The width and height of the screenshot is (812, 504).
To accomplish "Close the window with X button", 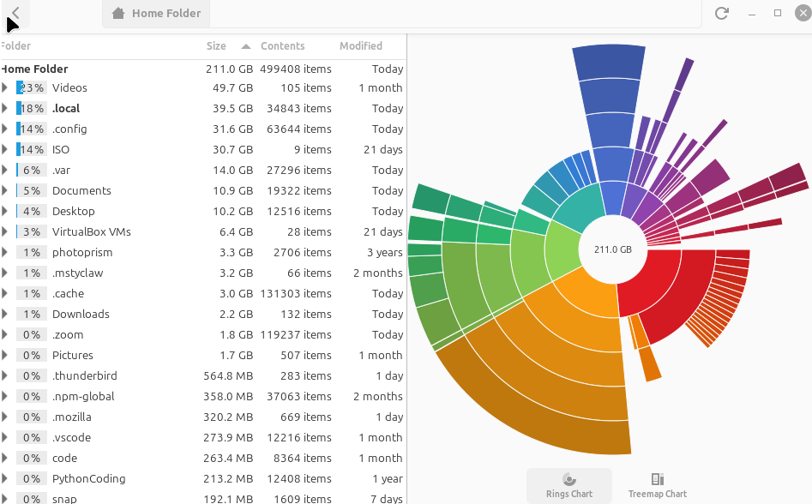I will [x=803, y=13].
